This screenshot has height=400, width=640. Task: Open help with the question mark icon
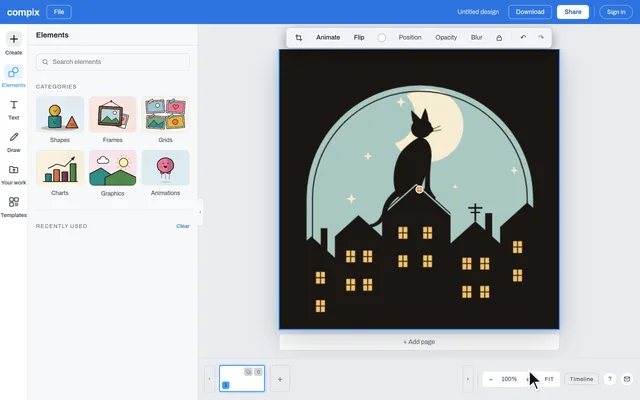click(x=609, y=379)
